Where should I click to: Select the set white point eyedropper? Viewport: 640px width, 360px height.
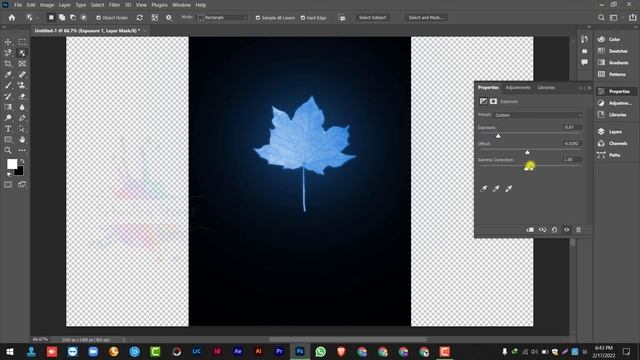click(x=509, y=189)
